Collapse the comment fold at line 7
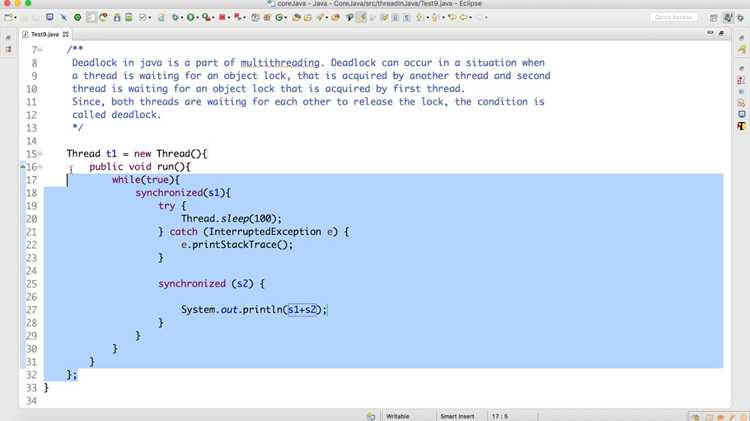The image size is (750, 421). (40, 49)
